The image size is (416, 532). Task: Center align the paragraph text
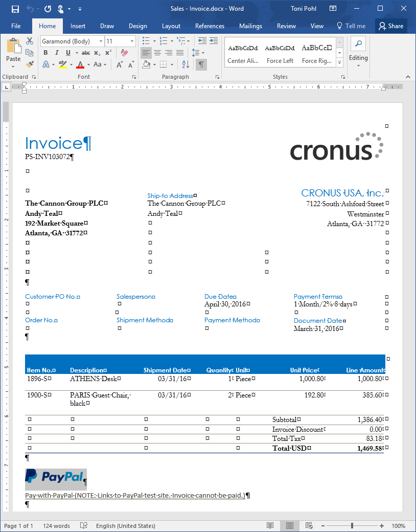157,53
